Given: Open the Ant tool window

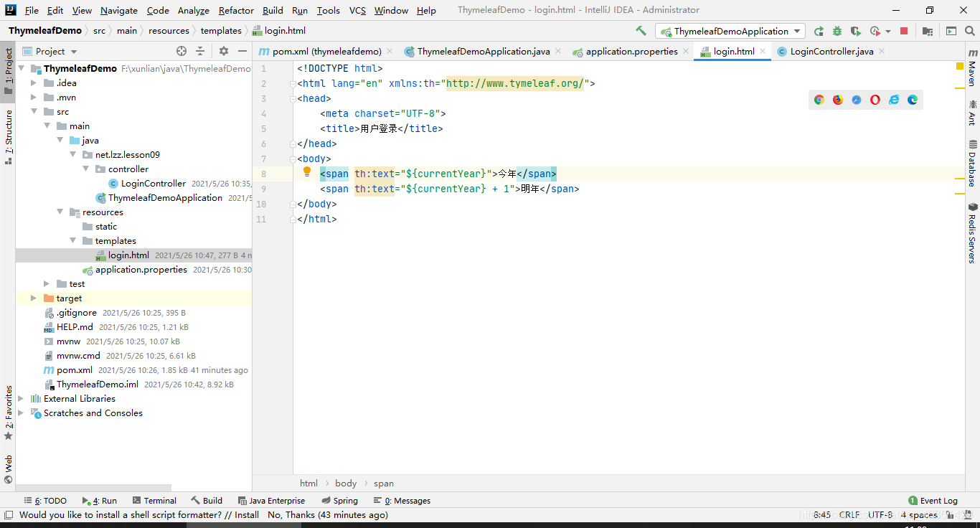Looking at the screenshot, I should coord(972,113).
